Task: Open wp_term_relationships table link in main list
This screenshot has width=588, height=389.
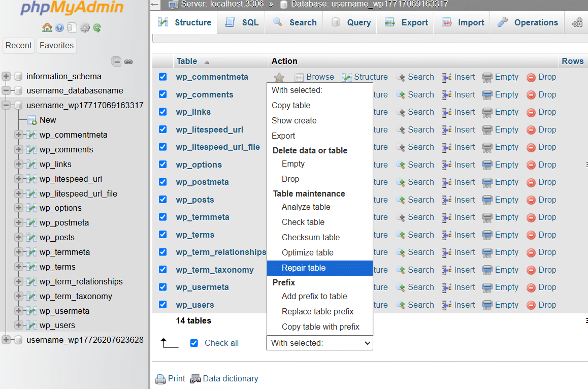Action: pyautogui.click(x=221, y=252)
